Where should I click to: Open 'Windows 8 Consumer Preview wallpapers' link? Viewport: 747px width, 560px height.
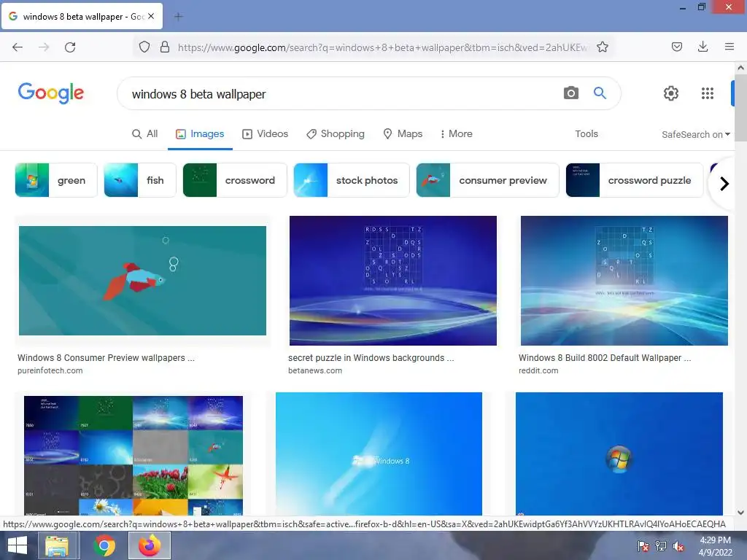106,357
